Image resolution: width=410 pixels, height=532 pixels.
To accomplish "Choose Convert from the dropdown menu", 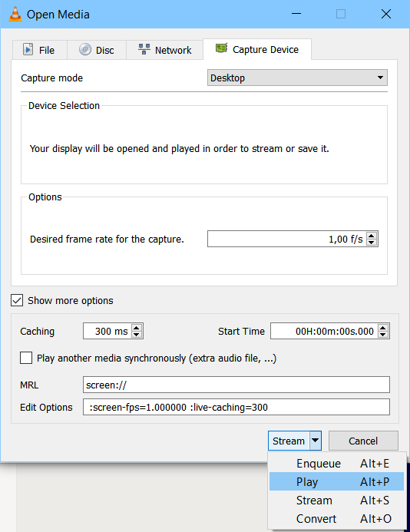I will point(336,518).
